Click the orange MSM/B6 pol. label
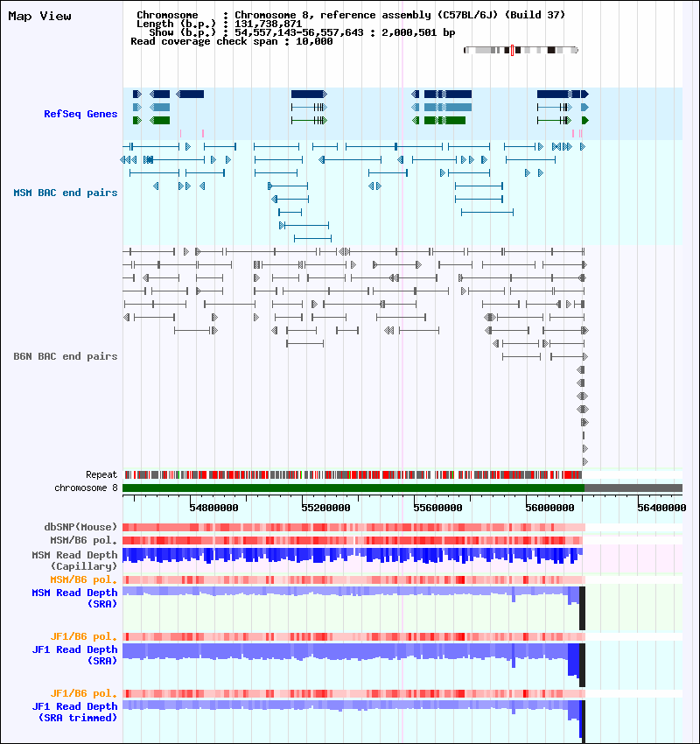700x744 pixels. click(83, 579)
